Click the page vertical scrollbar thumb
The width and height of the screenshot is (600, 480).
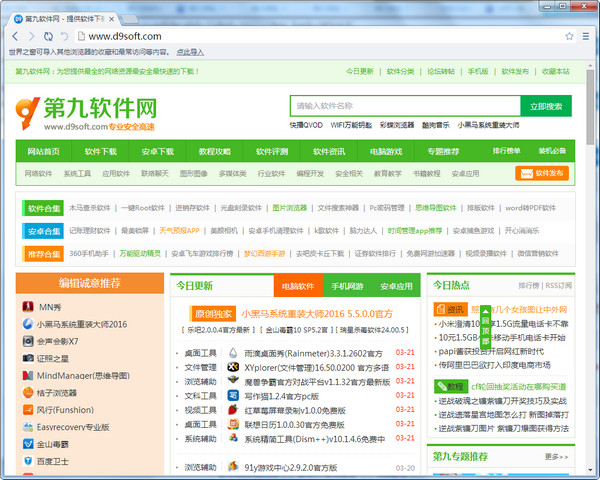[x=590, y=106]
